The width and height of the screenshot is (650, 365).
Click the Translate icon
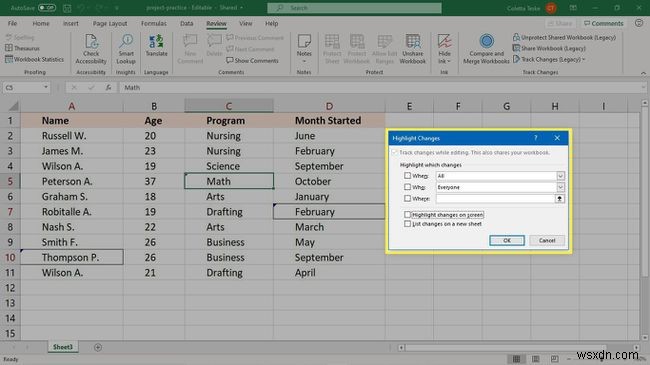pyautogui.click(x=156, y=41)
